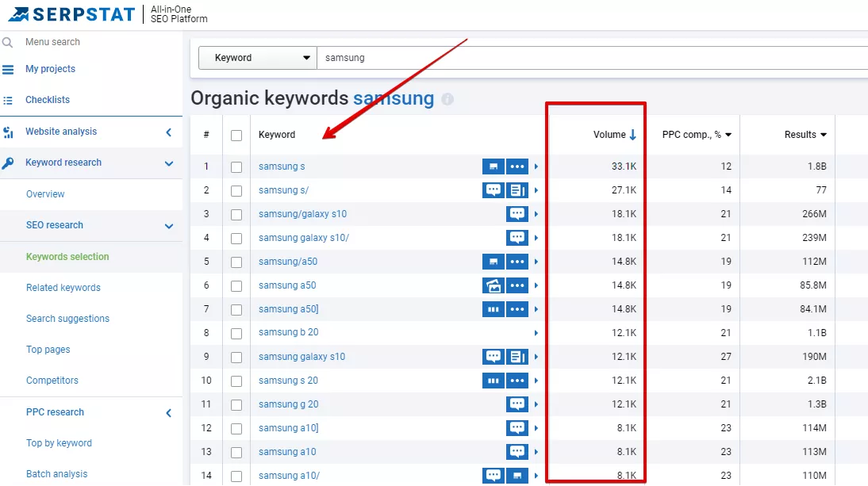Click the carousel icon for samsung s 20
The height and width of the screenshot is (486, 868).
[494, 381]
